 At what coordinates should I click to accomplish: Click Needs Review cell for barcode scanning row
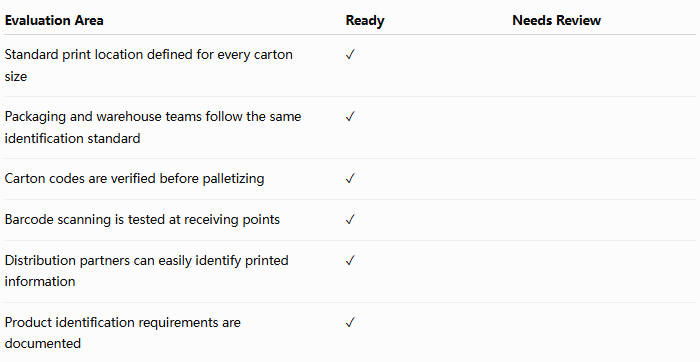(604, 220)
